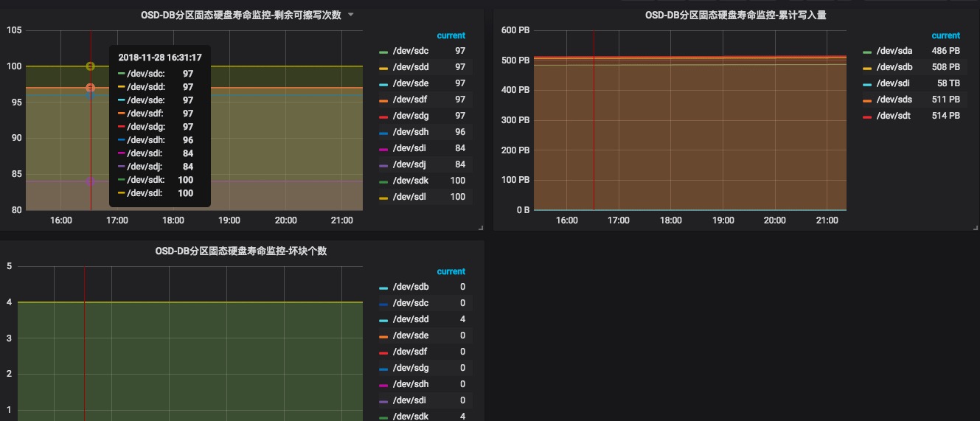Click the 18:00 x-axis label in 剩余可擦写次数 chart

click(173, 220)
